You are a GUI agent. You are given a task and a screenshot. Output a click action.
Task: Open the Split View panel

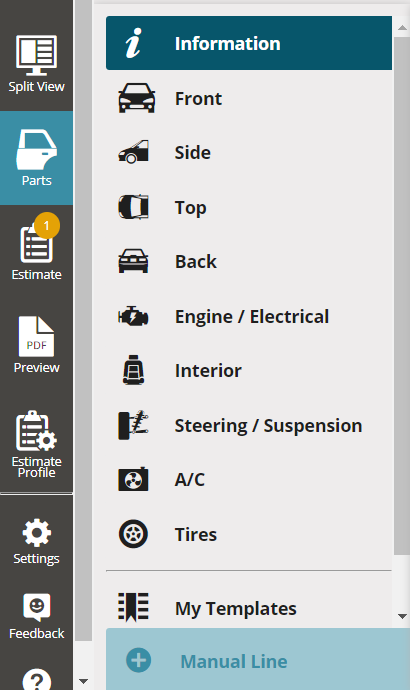37,64
